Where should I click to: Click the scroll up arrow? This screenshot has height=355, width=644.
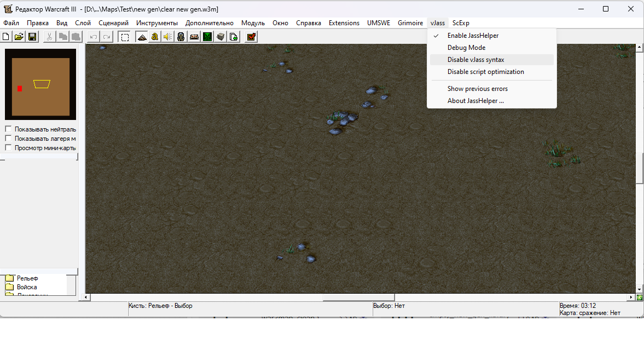point(640,48)
